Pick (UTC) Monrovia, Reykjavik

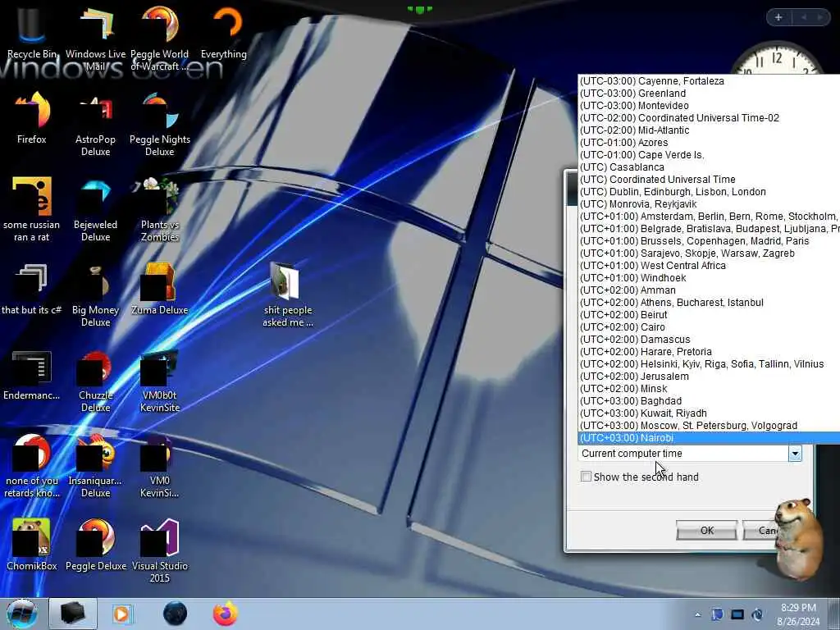point(710,204)
